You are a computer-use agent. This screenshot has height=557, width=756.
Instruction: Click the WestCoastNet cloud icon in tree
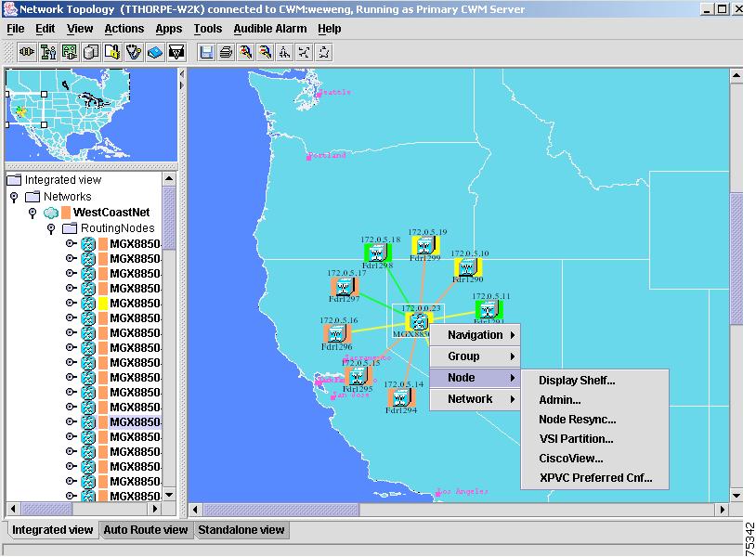click(51, 213)
